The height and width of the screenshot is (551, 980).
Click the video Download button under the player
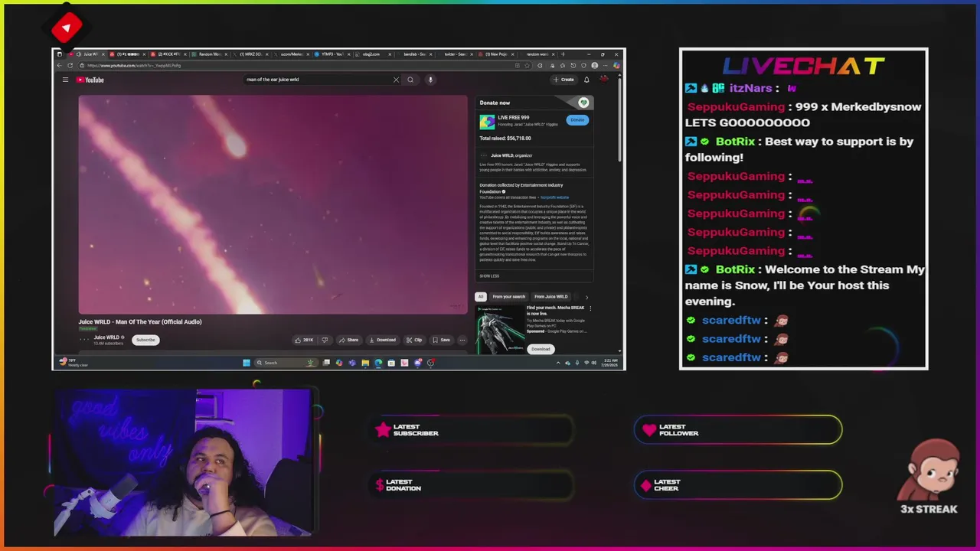coord(382,340)
